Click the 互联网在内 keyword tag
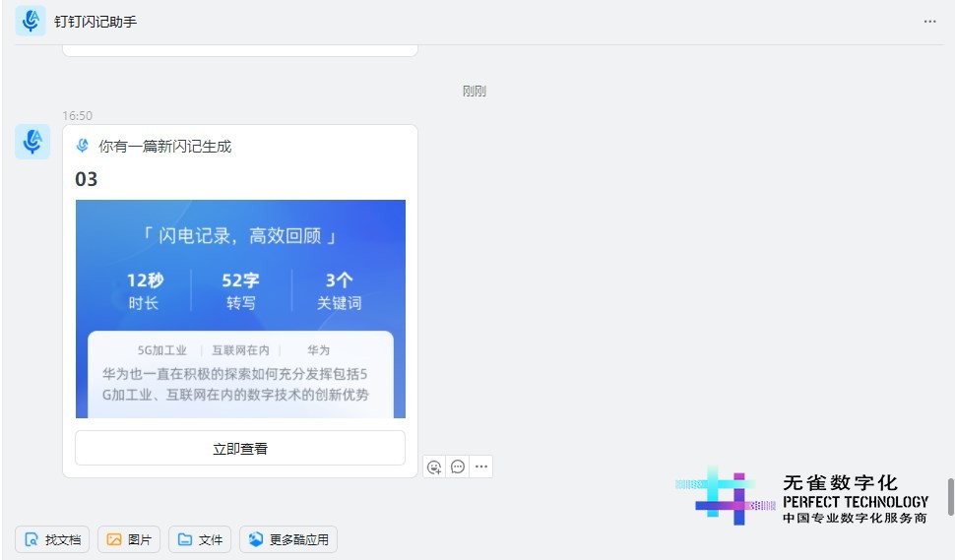 click(240, 350)
